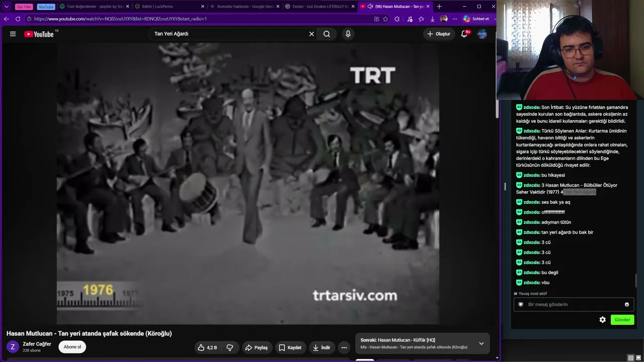Start voice search with the microphone
Image resolution: width=644 pixels, height=362 pixels.
(348, 34)
